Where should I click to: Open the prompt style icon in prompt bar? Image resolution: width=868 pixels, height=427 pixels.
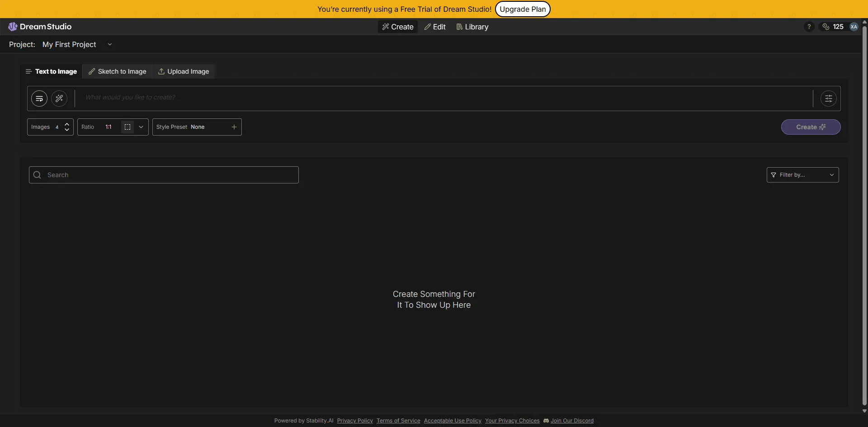point(39,99)
